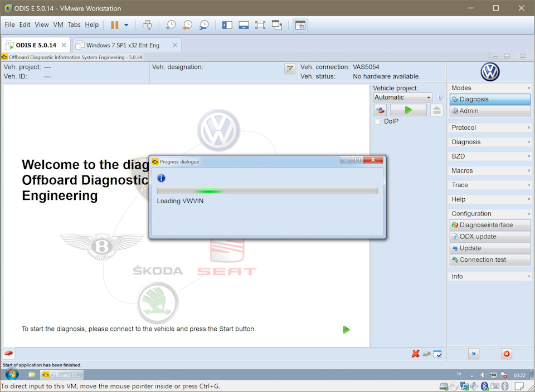This screenshot has height=392, width=535.
Task: Collapse the Configuration section
Action: click(x=490, y=213)
